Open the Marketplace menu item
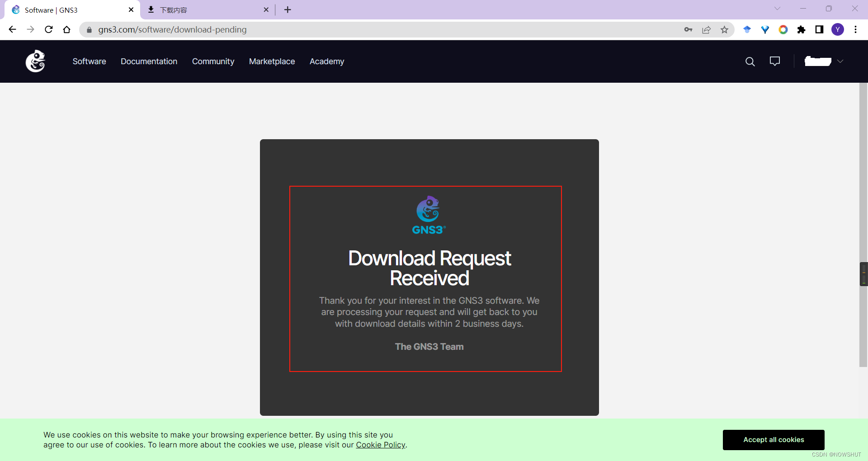Viewport: 868px width, 461px height. pos(272,61)
